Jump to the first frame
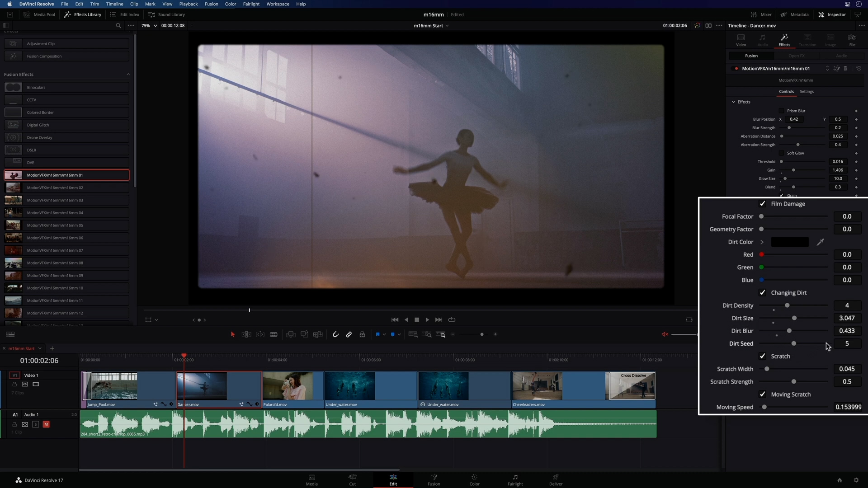The width and height of the screenshot is (868, 488). click(x=395, y=320)
